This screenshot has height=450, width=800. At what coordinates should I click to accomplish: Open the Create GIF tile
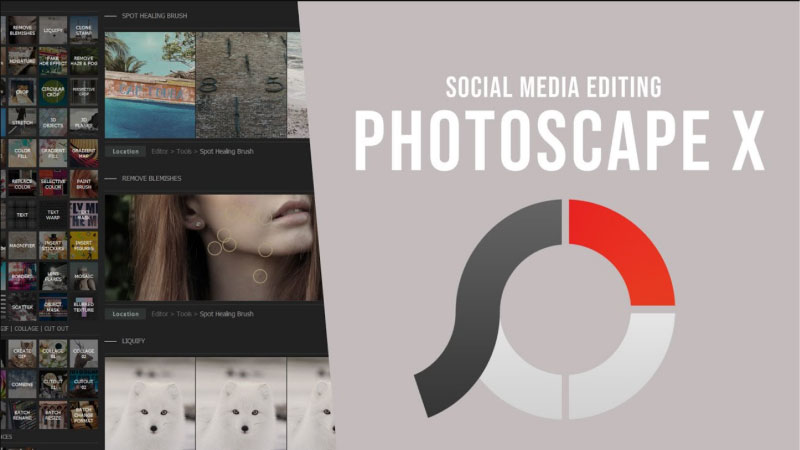22,354
